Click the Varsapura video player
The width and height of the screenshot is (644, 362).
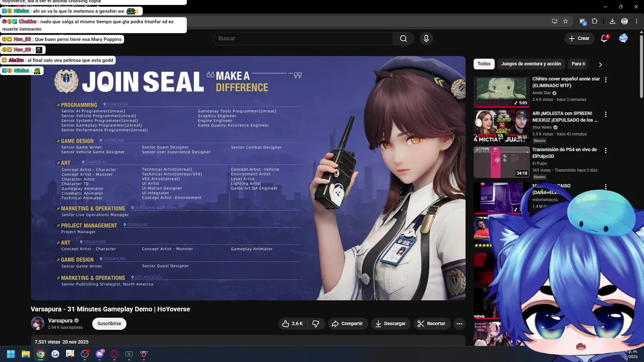[248, 178]
